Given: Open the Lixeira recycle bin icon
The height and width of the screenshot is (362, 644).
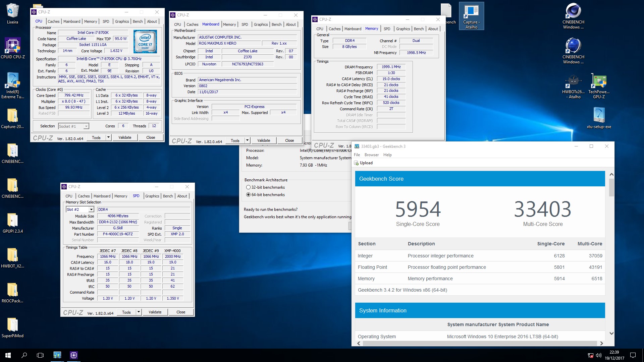Looking at the screenshot, I should pos(12,13).
